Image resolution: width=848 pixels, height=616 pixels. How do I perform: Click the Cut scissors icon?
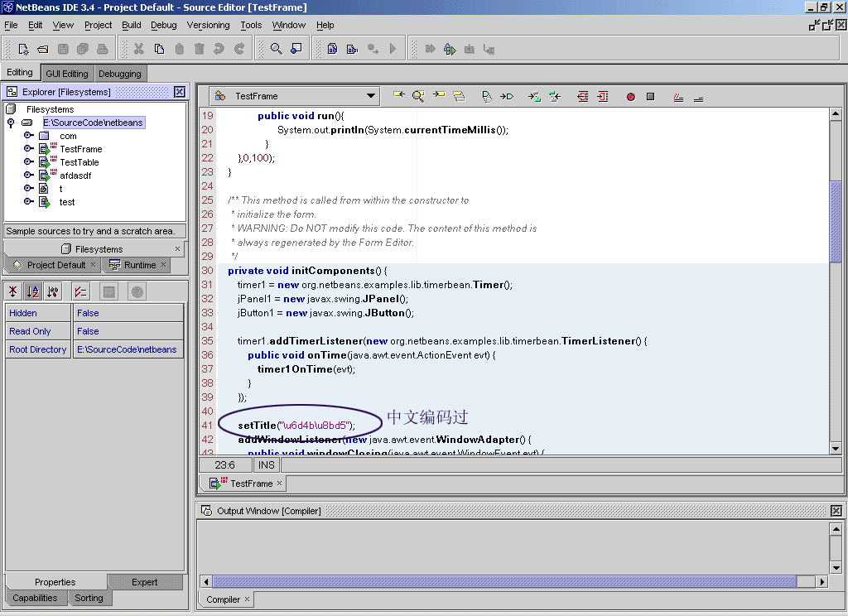pyautogui.click(x=138, y=49)
